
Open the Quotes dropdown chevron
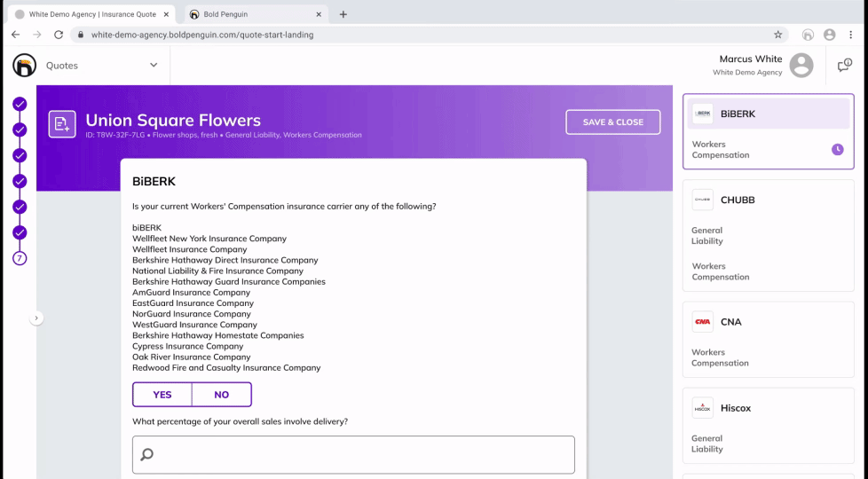[154, 66]
